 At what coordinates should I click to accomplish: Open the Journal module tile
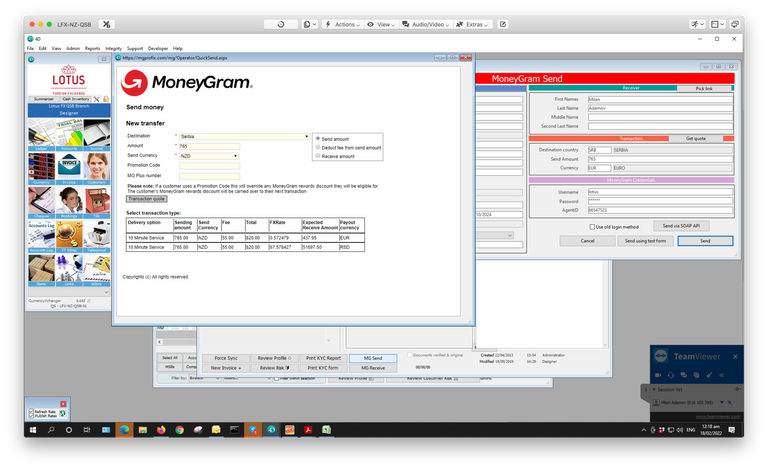click(96, 134)
